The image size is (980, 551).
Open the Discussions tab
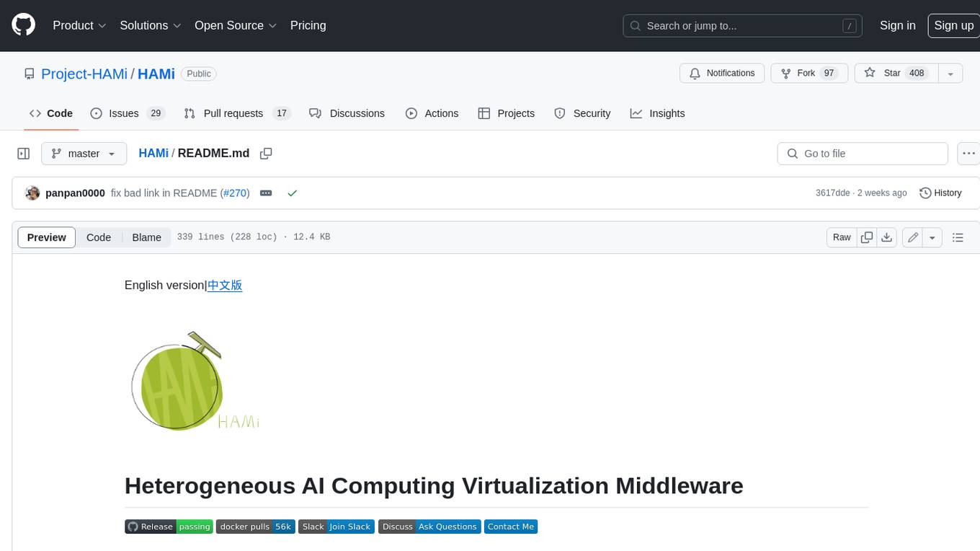pyautogui.click(x=347, y=113)
